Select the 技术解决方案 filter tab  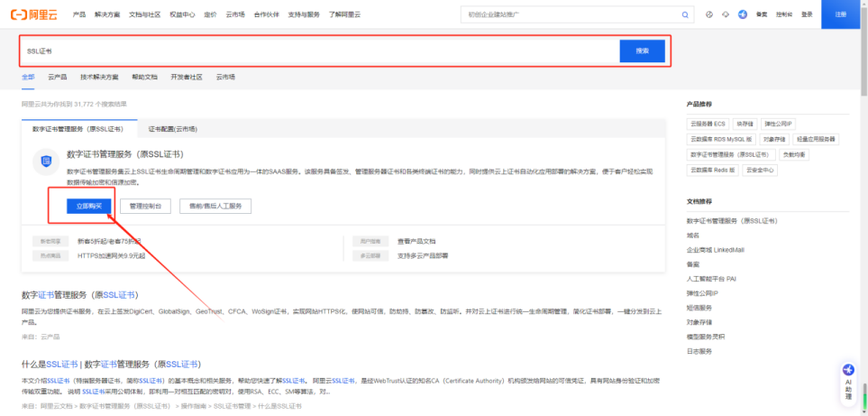[99, 77]
